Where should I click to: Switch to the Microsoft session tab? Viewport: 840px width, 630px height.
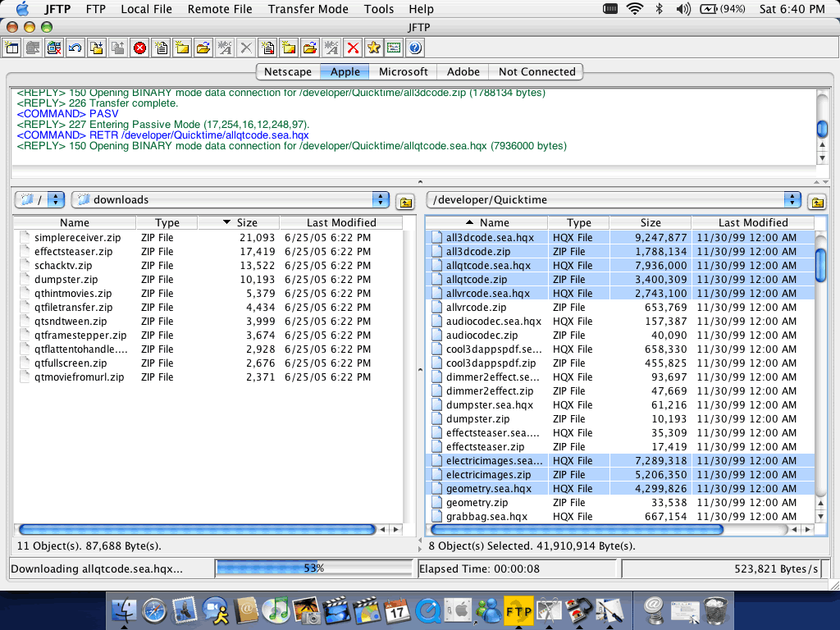click(403, 72)
